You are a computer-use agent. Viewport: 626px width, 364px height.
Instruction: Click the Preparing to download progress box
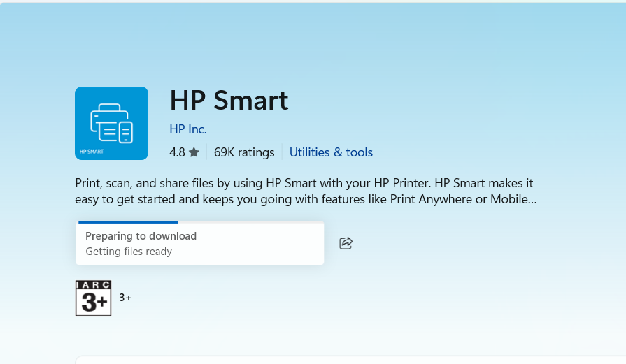pyautogui.click(x=199, y=243)
